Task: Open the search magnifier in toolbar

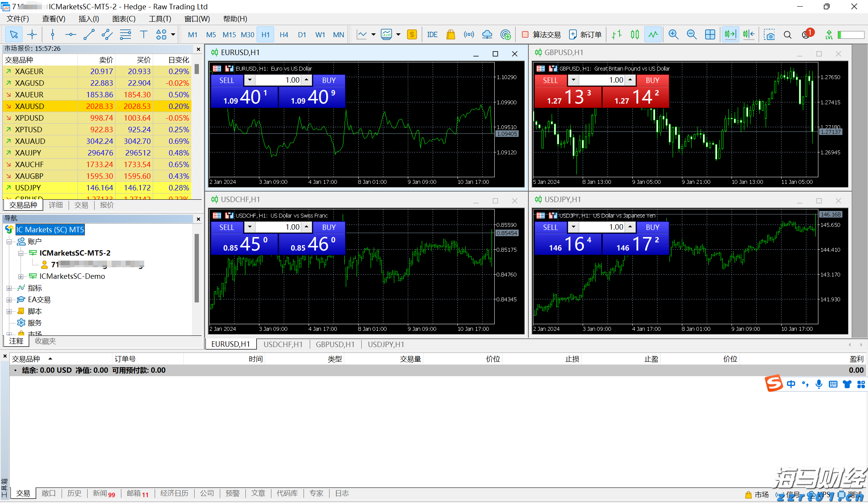Action: [787, 35]
